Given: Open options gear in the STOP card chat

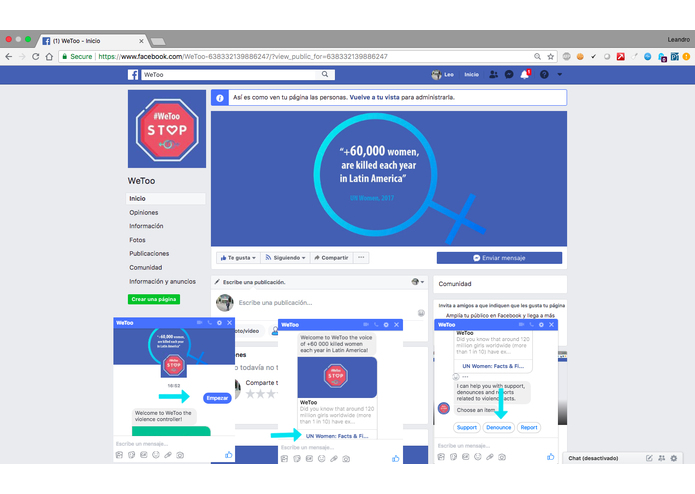Looking at the screenshot, I should click(386, 325).
